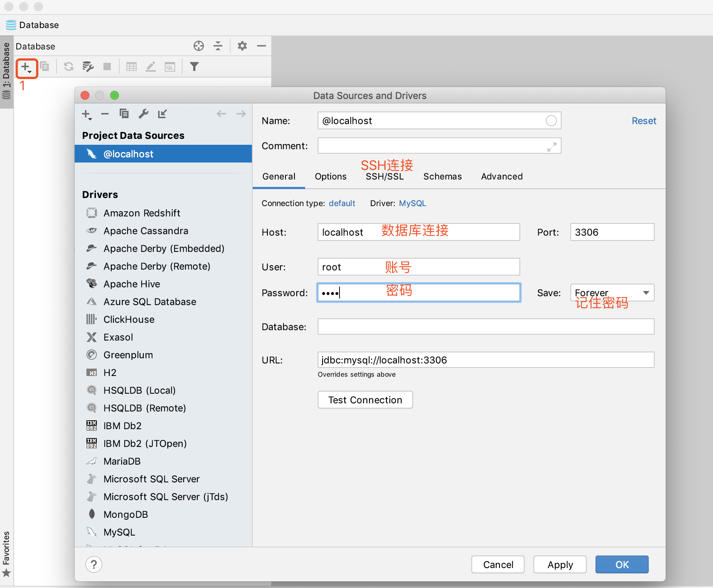Select MySQL from the Drivers list
The image size is (713, 588).
[x=119, y=532]
